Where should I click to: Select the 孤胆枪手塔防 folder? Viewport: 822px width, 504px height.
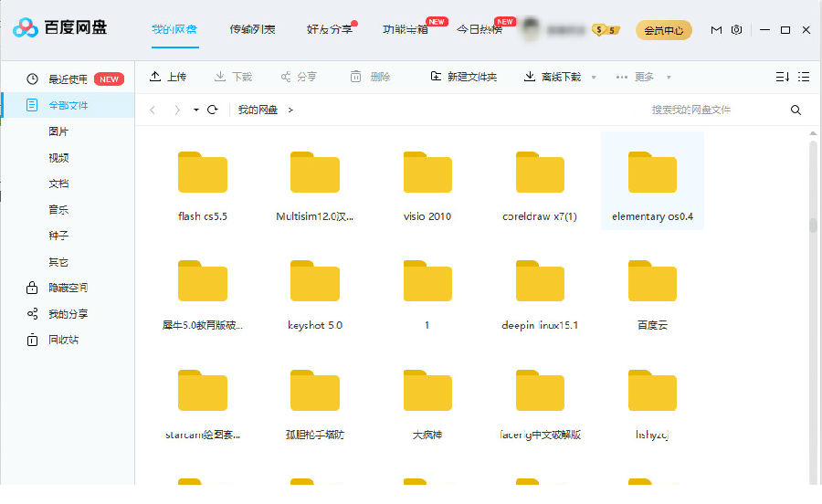pyautogui.click(x=314, y=404)
